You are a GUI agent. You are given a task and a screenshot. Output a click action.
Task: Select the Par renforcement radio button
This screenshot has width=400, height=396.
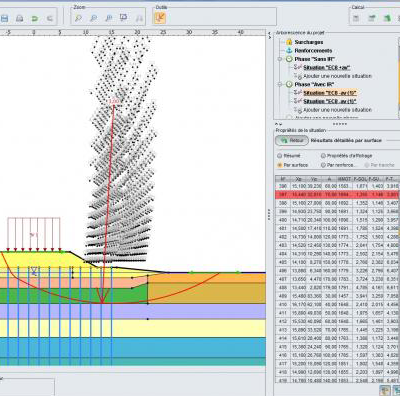click(x=323, y=165)
